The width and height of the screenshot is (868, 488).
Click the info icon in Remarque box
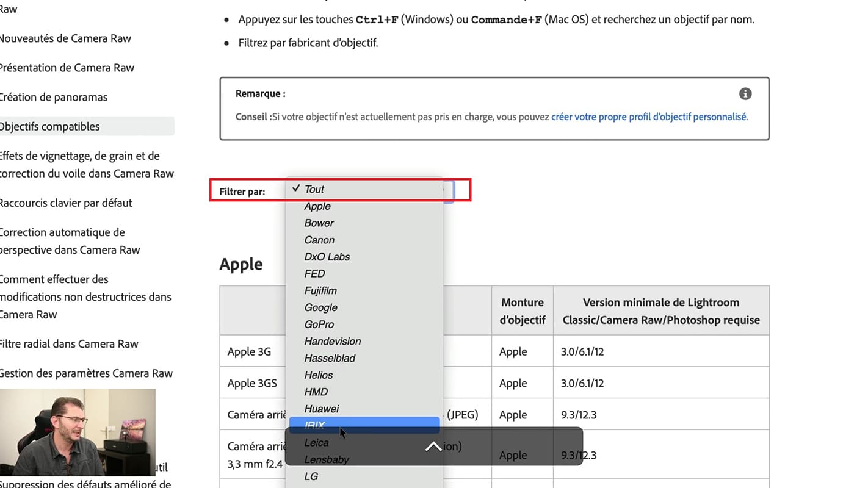(x=745, y=94)
